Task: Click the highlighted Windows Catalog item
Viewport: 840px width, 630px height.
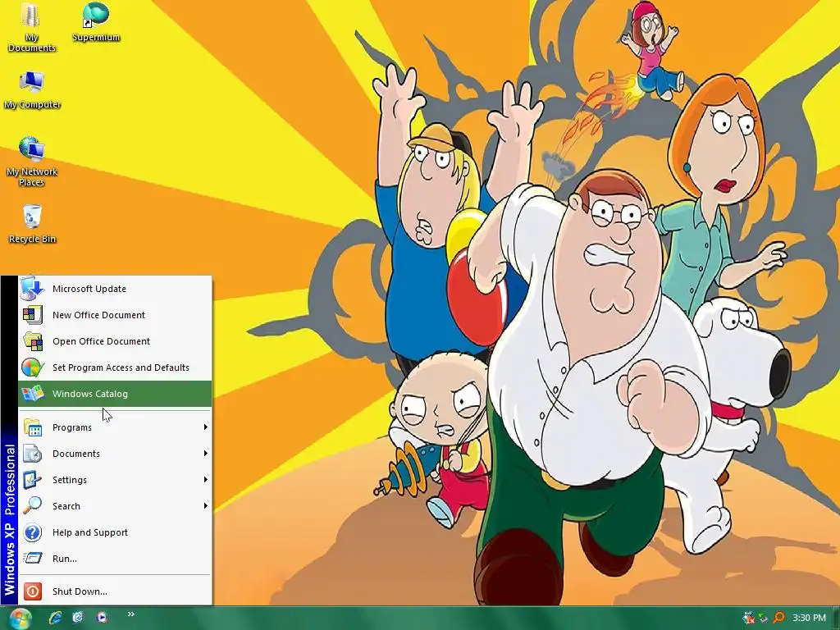Action: coord(115,394)
